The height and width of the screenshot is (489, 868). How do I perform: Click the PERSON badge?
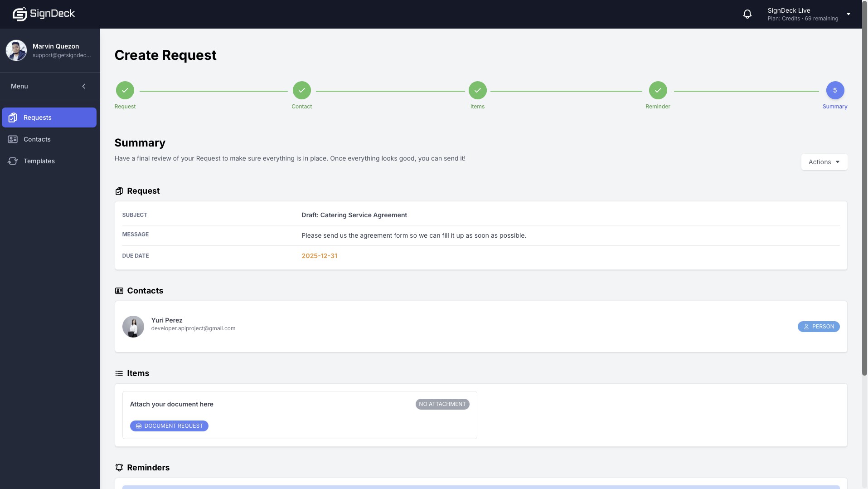tap(819, 327)
